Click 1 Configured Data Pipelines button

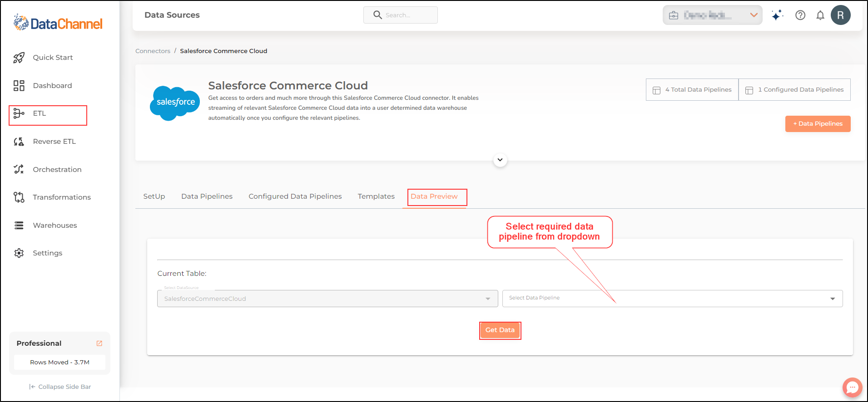794,90
